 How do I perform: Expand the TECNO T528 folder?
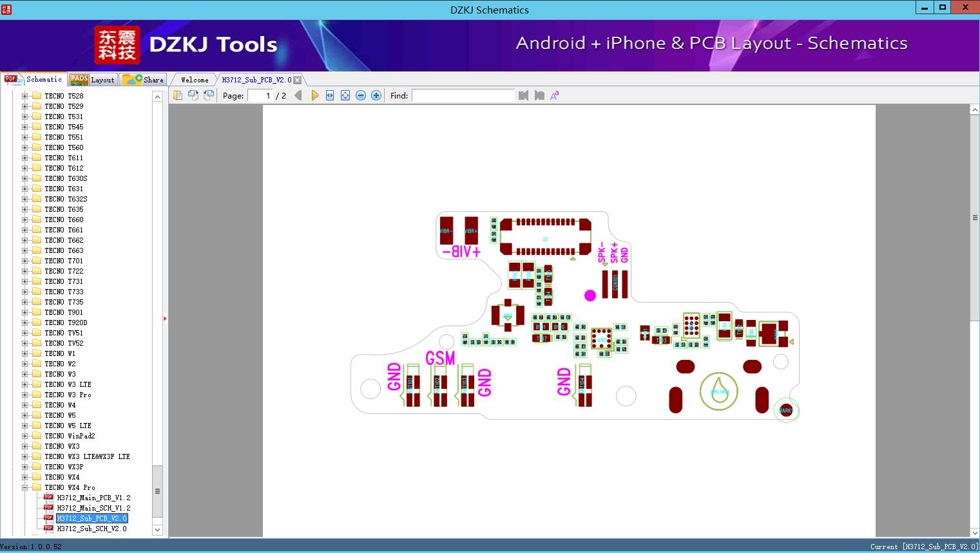click(x=25, y=96)
